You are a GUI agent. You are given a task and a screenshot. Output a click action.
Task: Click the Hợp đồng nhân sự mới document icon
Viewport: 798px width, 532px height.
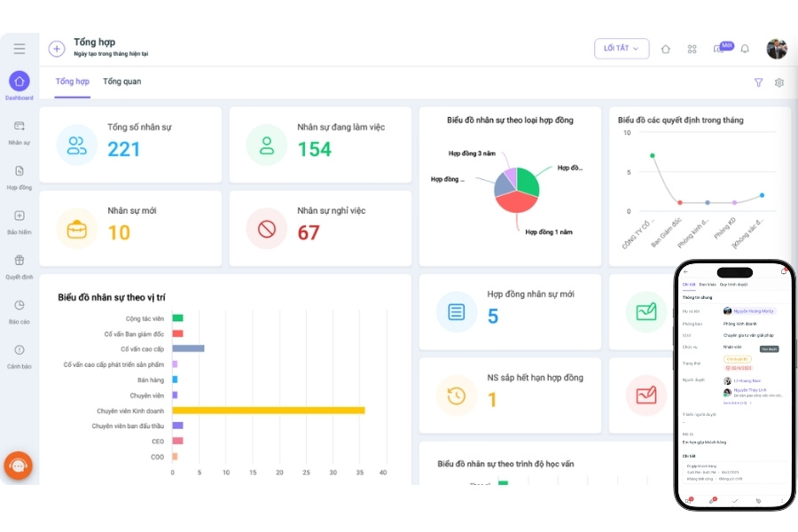[x=457, y=312]
